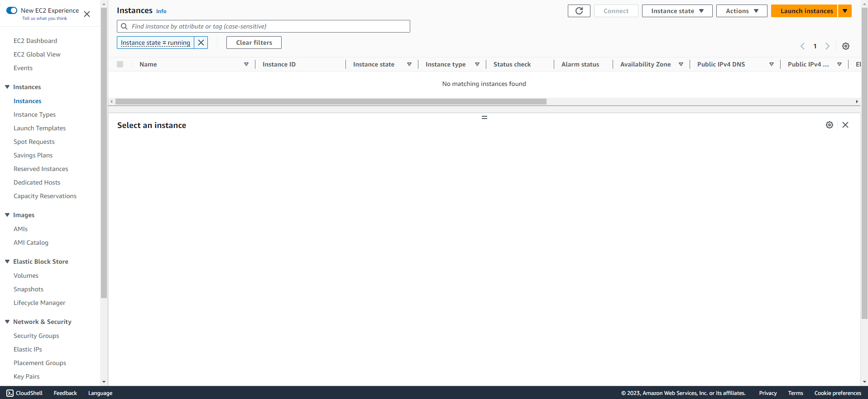Open Cookie preferences in footer
868x399 pixels.
coord(838,393)
